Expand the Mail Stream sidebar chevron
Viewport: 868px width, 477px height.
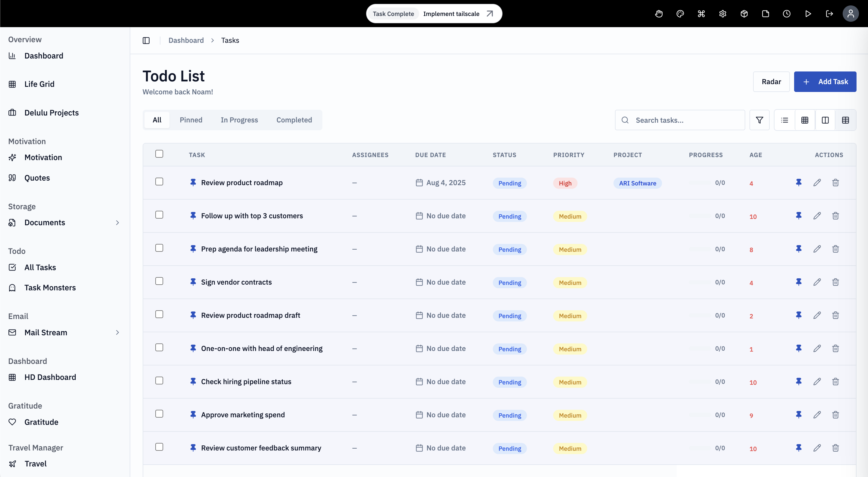point(117,333)
